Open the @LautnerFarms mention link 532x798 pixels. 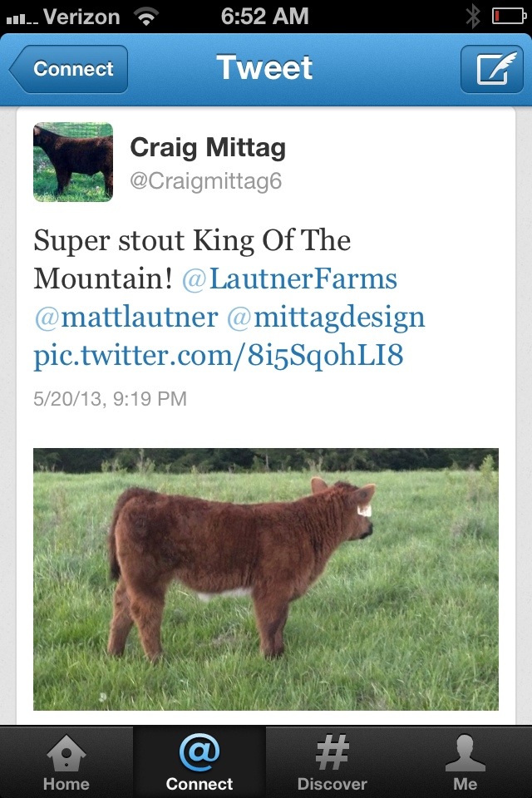pyautogui.click(x=289, y=279)
